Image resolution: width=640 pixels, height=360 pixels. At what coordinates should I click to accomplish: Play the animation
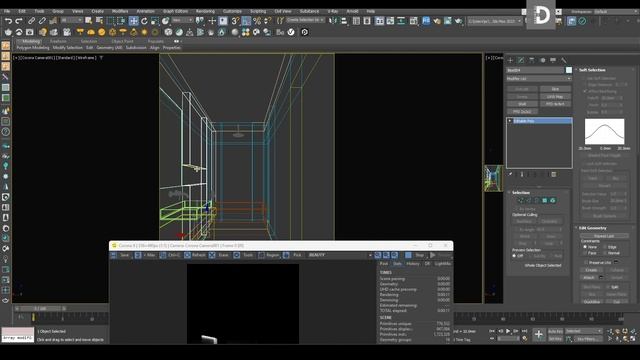508,331
